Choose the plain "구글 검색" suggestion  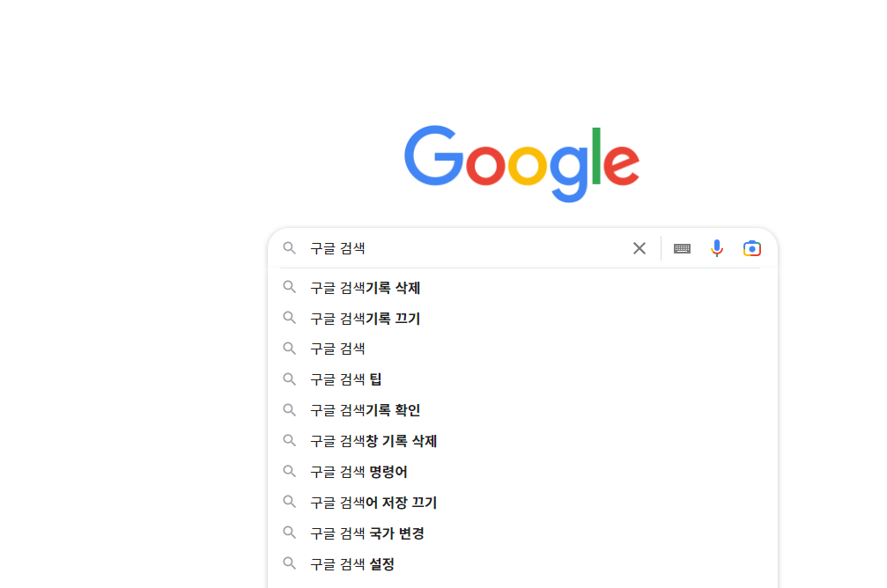coord(337,349)
